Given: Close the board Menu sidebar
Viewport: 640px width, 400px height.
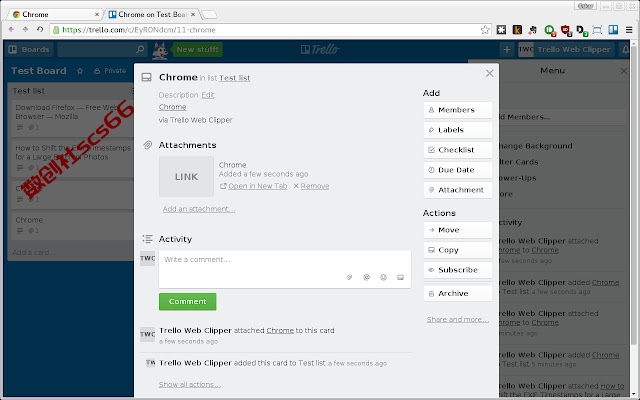Looking at the screenshot, I should click(x=624, y=71).
